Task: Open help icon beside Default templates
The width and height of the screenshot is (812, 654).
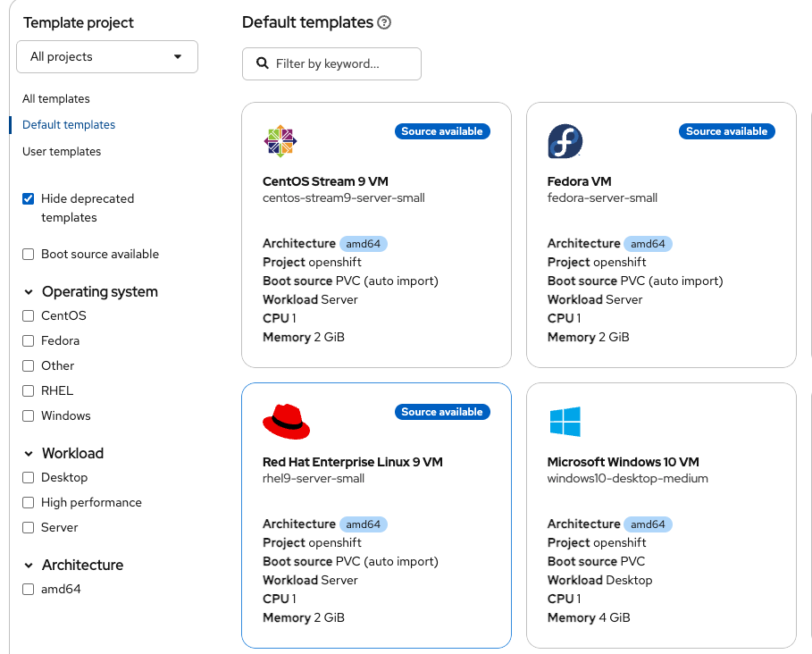Action: (x=384, y=23)
